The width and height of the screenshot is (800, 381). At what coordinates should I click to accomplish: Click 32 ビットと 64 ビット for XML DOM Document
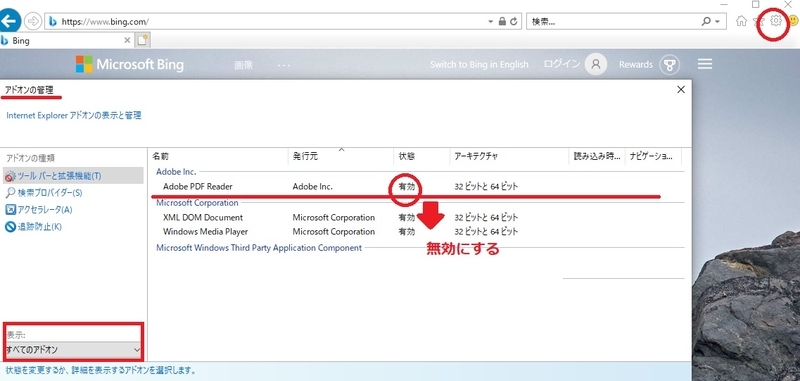(x=486, y=217)
